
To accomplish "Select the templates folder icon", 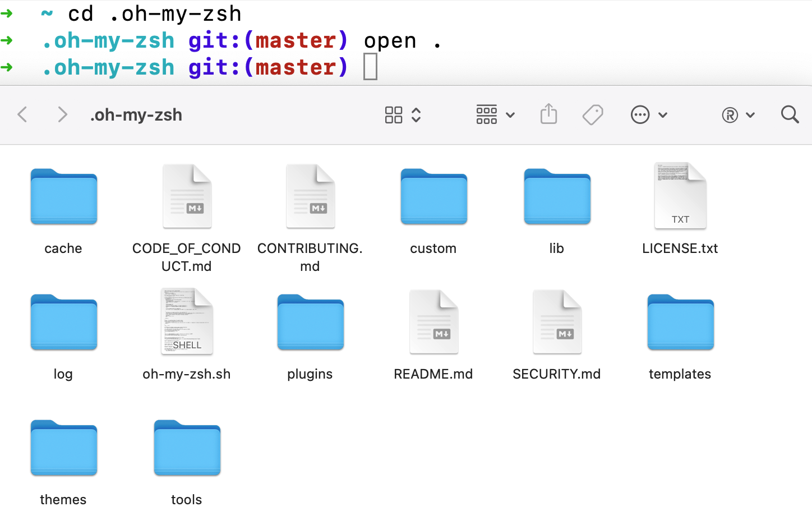I will [x=681, y=322].
